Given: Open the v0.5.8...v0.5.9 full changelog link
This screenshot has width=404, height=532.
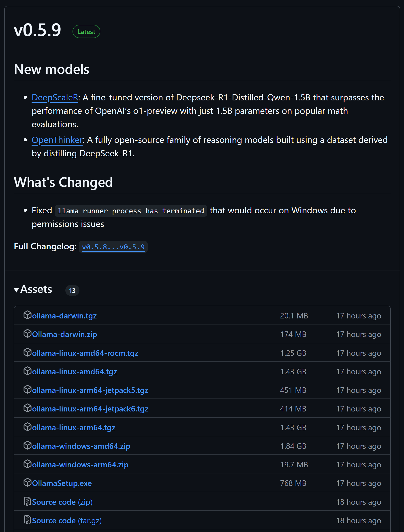Looking at the screenshot, I should (113, 247).
